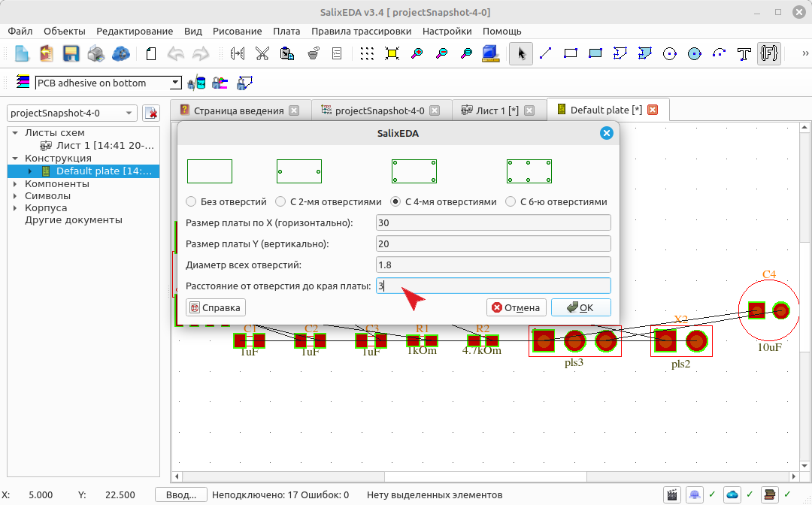Click the 'Отмена' button
Image resolution: width=812 pixels, height=505 pixels.
tap(517, 307)
